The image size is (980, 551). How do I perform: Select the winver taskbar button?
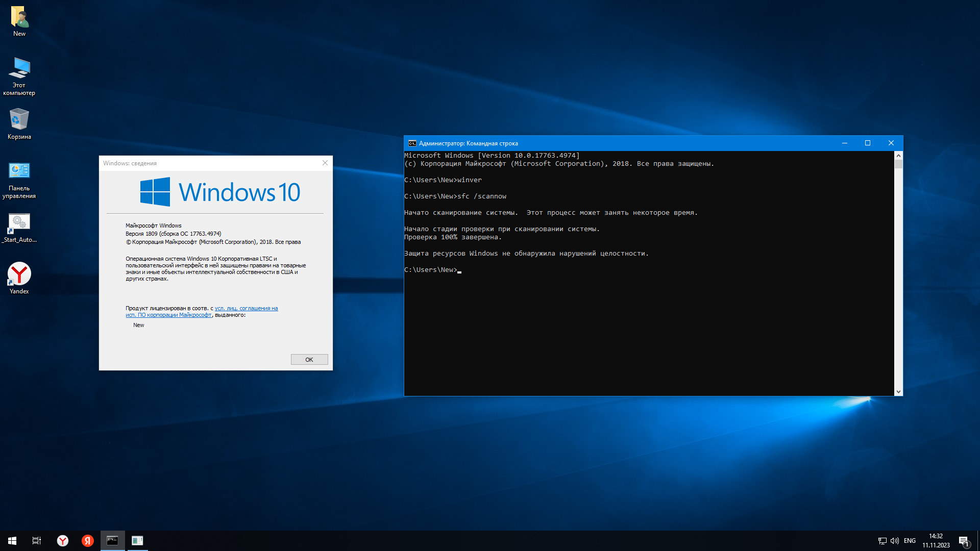point(137,541)
